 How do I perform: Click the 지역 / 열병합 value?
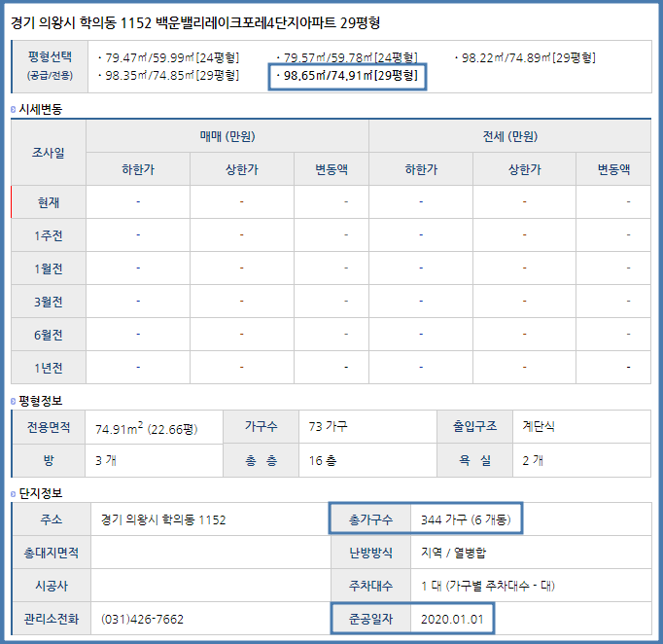(x=453, y=553)
